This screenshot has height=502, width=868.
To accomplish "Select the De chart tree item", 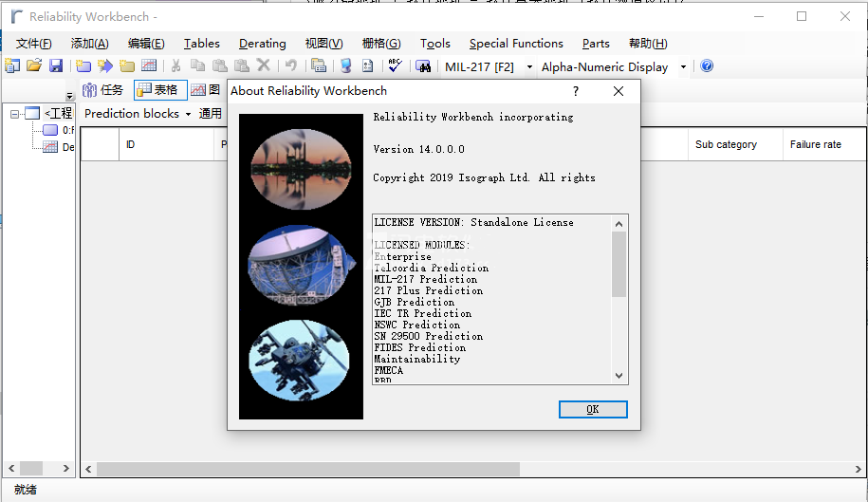I will click(68, 147).
